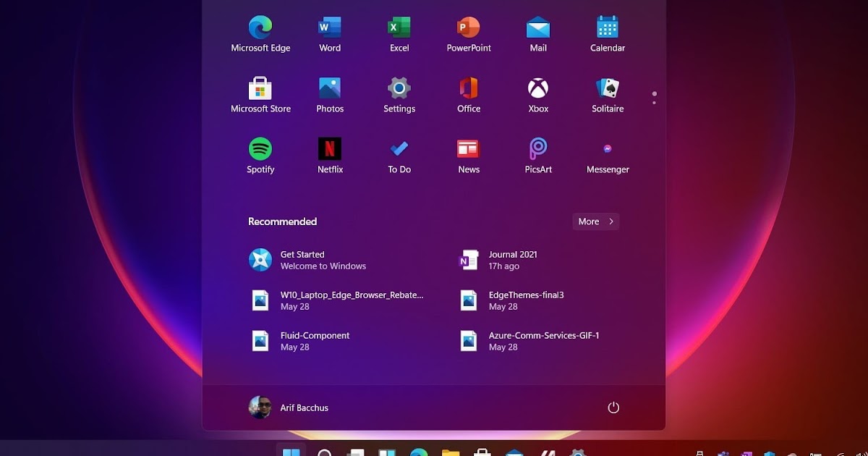
Task: Open the Photos app
Action: [330, 96]
